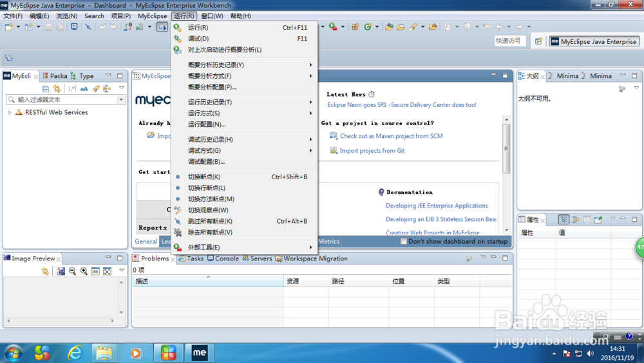
Task: Click the scroll-down arrow in the Image Preview panel
Action: tap(121, 313)
